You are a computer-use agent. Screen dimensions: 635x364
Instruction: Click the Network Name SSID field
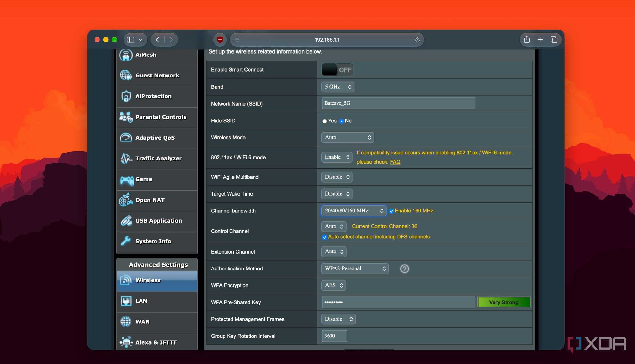(x=398, y=103)
